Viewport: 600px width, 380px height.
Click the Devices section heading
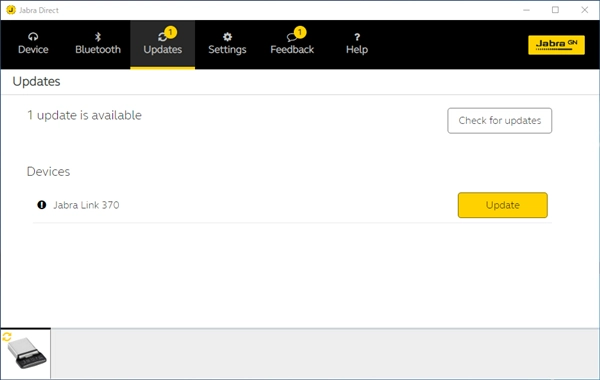click(48, 171)
